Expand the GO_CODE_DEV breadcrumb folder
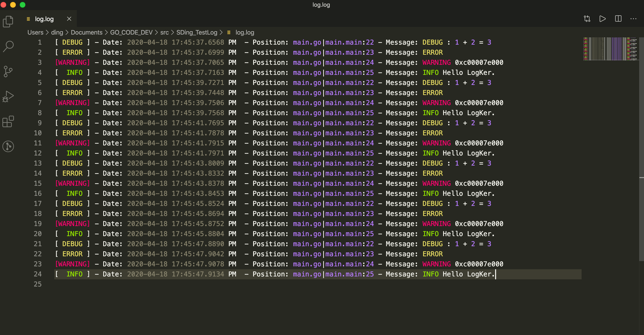This screenshot has width=644, height=335. [x=131, y=32]
